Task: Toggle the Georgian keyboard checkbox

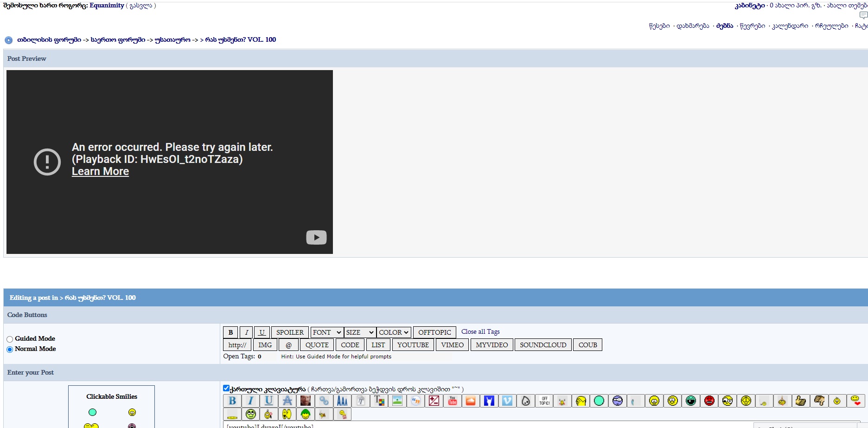Action: pyautogui.click(x=226, y=388)
